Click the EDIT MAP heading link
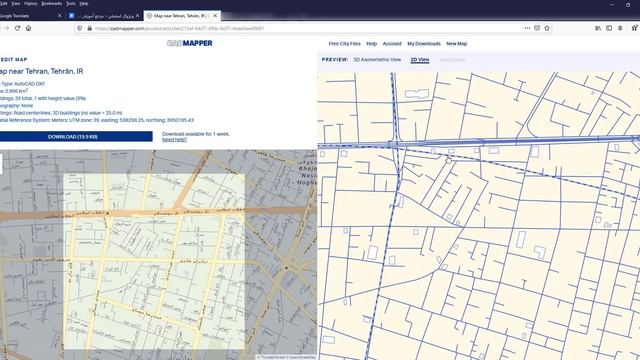 pyautogui.click(x=14, y=60)
